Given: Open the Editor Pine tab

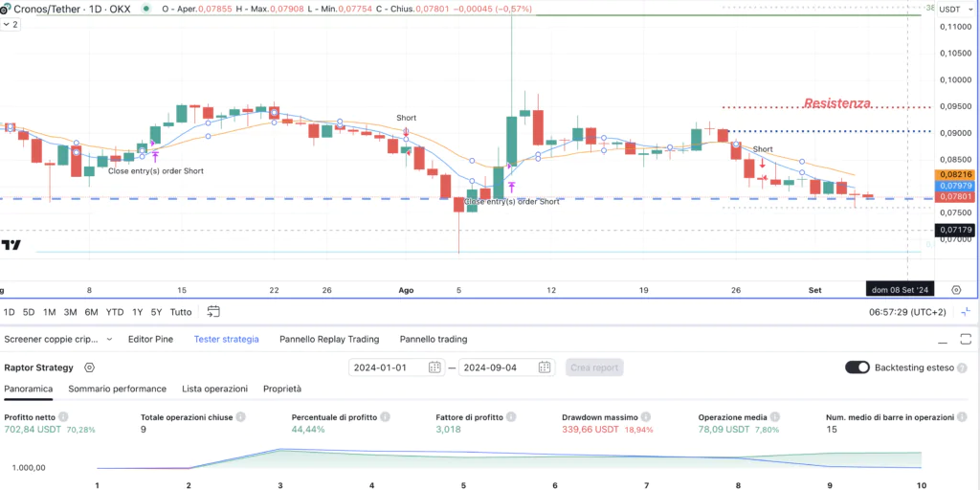Looking at the screenshot, I should click(x=150, y=340).
